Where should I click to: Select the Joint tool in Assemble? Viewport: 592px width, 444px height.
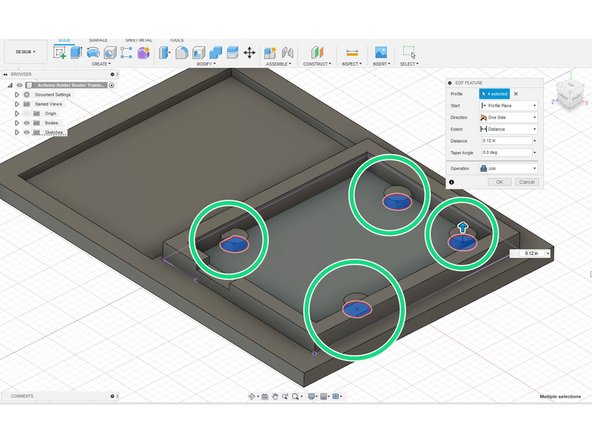(x=287, y=52)
